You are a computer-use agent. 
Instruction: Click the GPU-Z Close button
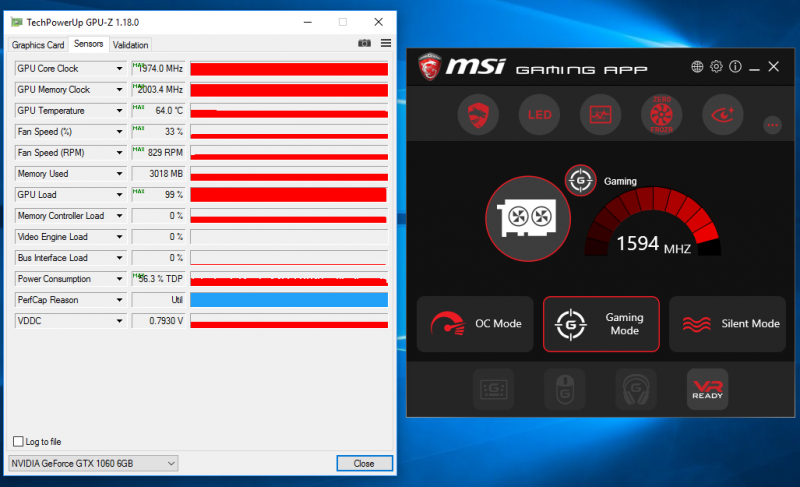[364, 463]
